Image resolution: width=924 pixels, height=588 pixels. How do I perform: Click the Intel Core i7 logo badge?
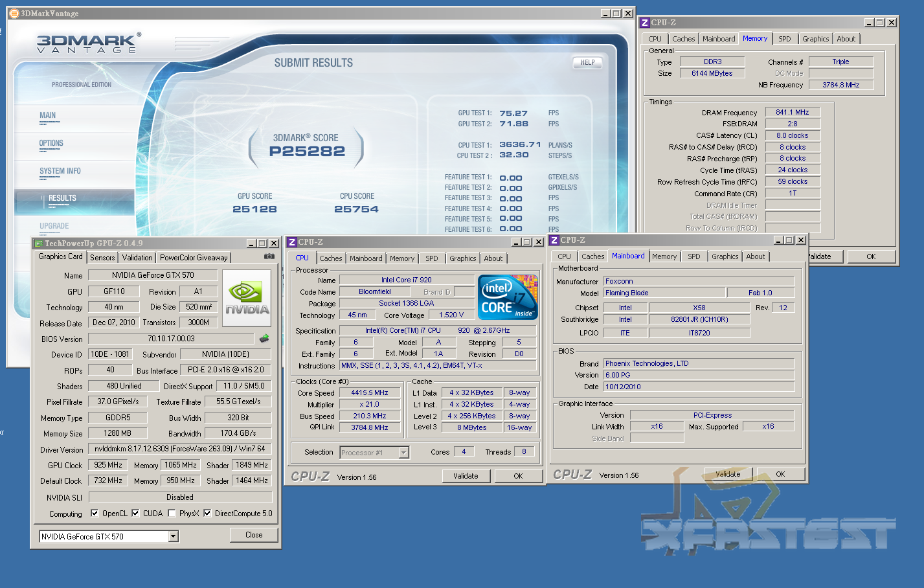click(x=508, y=297)
